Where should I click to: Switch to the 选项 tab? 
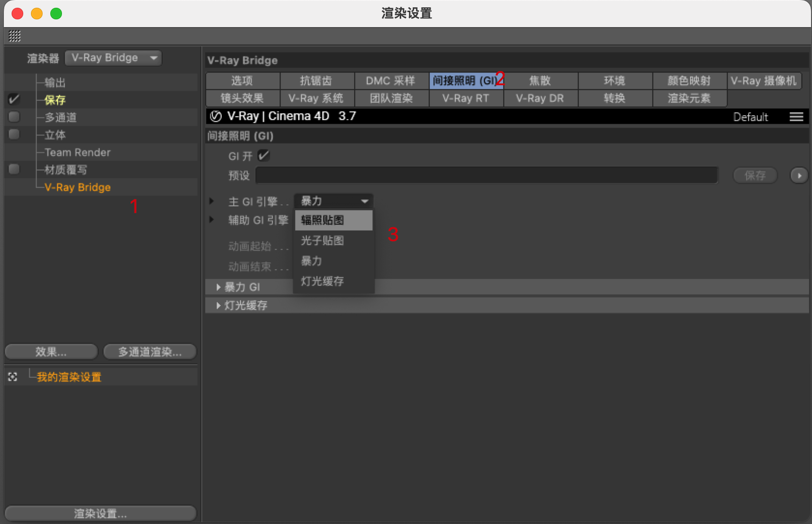pyautogui.click(x=242, y=81)
